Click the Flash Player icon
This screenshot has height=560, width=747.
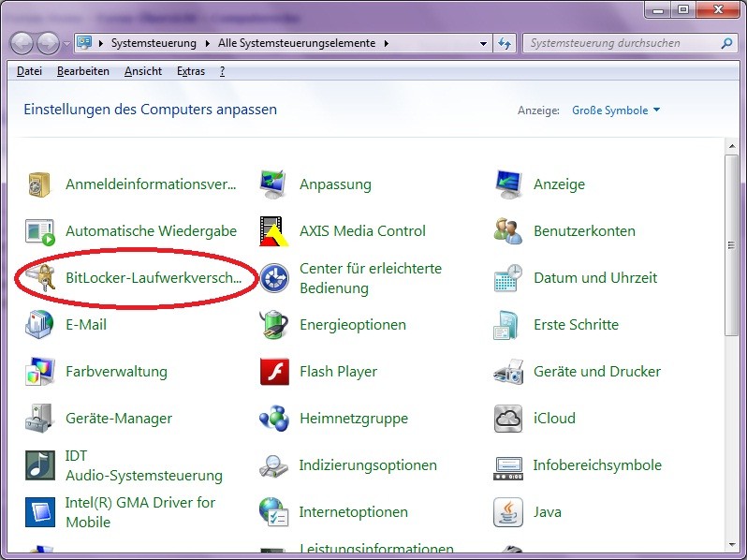pos(274,372)
